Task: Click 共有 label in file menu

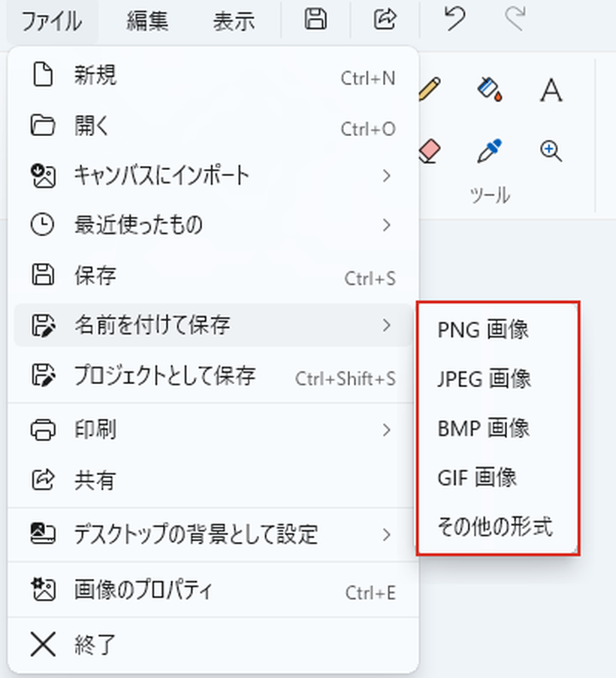Action: click(x=95, y=480)
